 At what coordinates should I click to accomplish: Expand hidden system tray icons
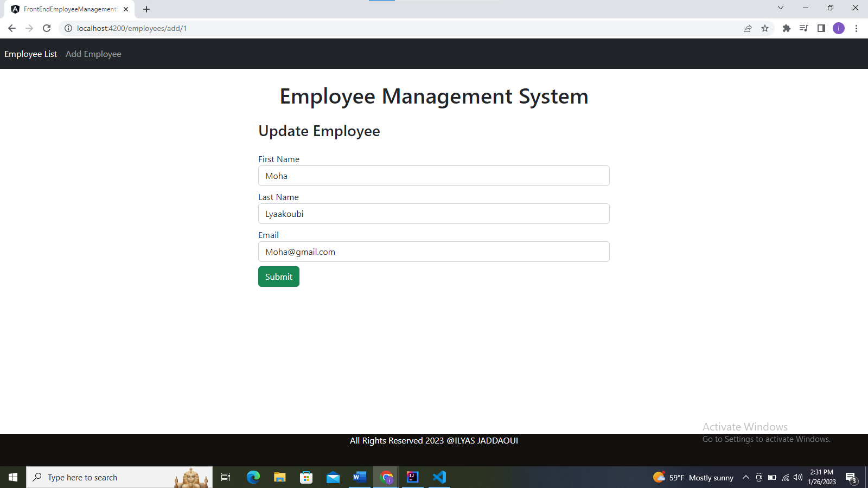click(745, 477)
